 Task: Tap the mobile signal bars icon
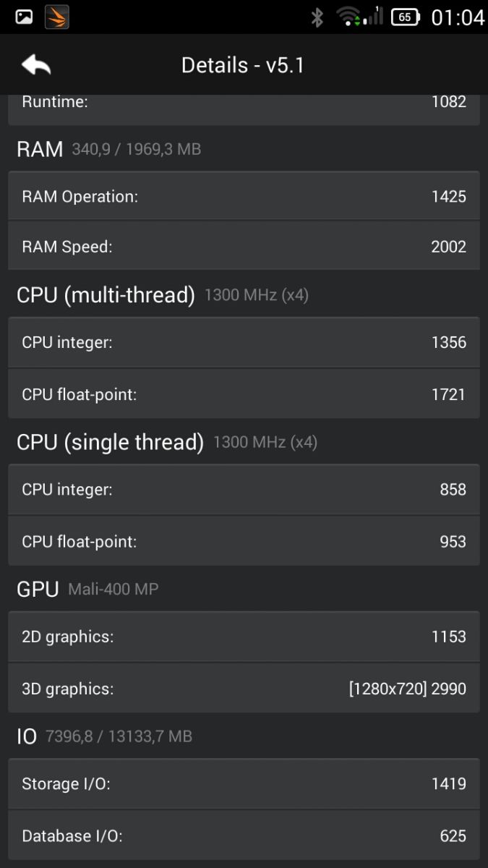[x=374, y=16]
